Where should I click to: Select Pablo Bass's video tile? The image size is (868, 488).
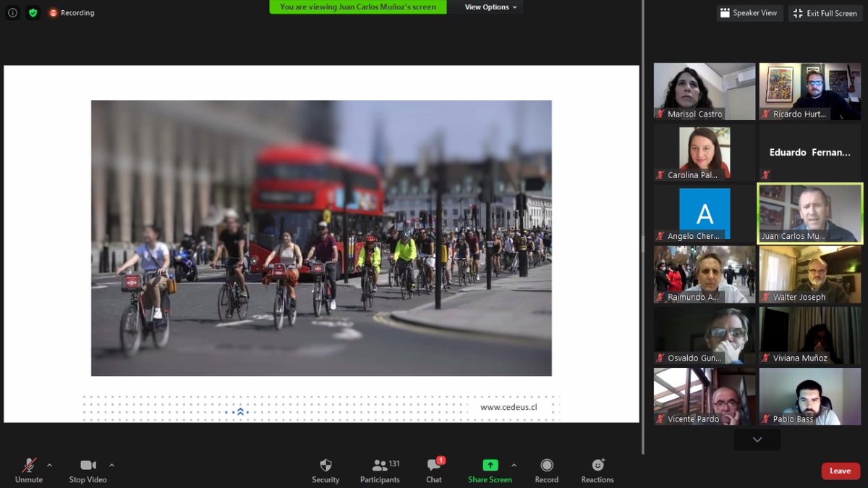(810, 396)
